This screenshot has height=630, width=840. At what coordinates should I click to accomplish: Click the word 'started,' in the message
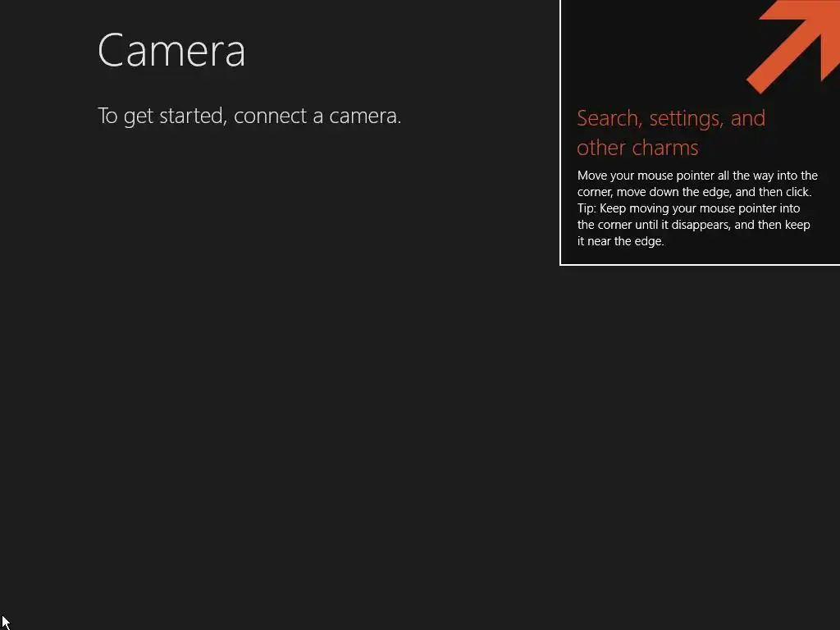tap(193, 116)
